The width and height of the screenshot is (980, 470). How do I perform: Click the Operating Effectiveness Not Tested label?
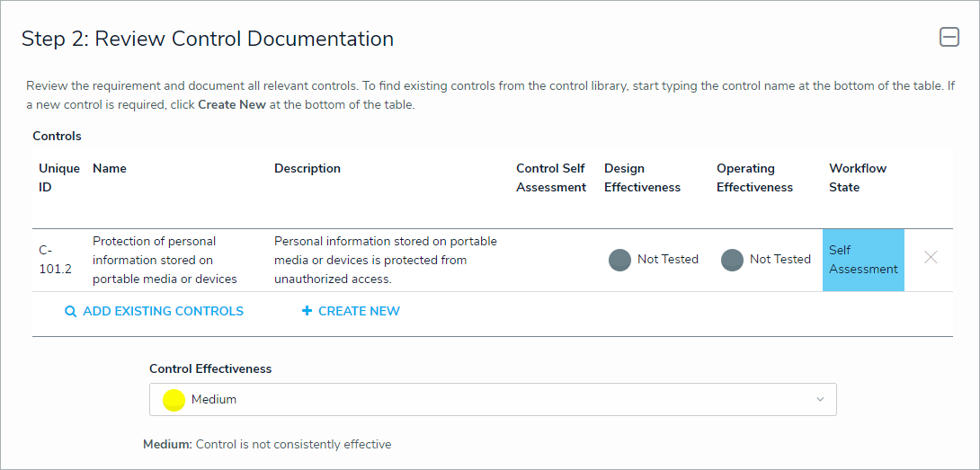click(780, 259)
